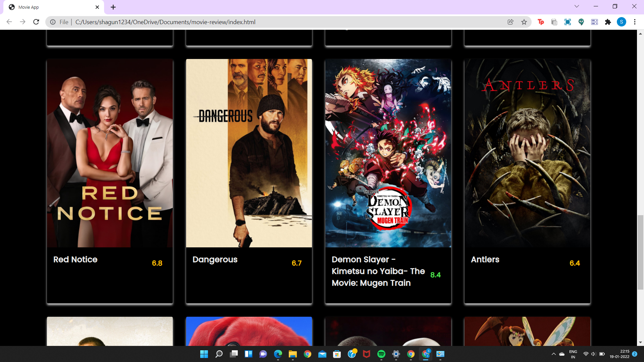
Task: Open Microsoft Store from taskbar
Action: coord(337,354)
